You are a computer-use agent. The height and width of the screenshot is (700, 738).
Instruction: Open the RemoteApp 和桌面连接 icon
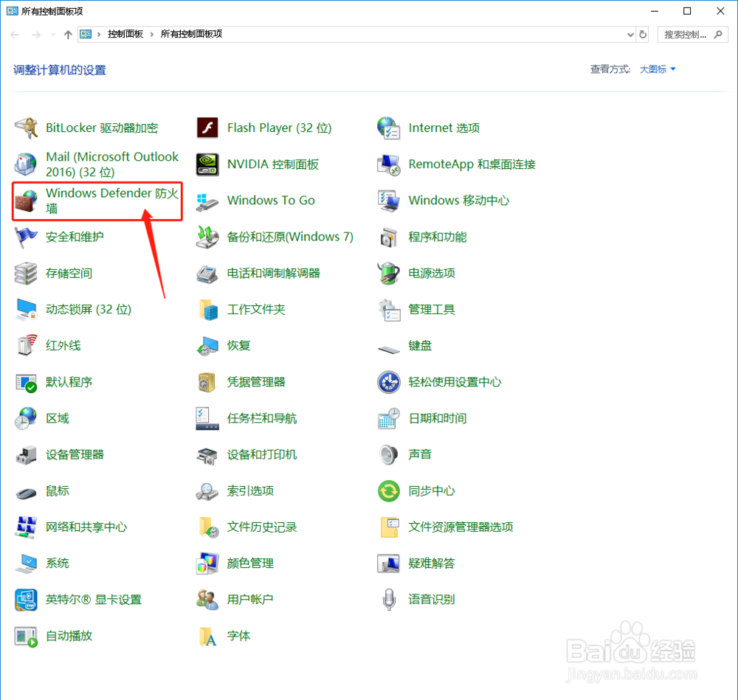(388, 164)
